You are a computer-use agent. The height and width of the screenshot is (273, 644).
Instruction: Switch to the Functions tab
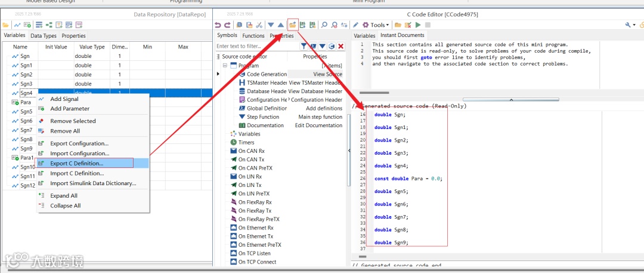[x=253, y=36]
